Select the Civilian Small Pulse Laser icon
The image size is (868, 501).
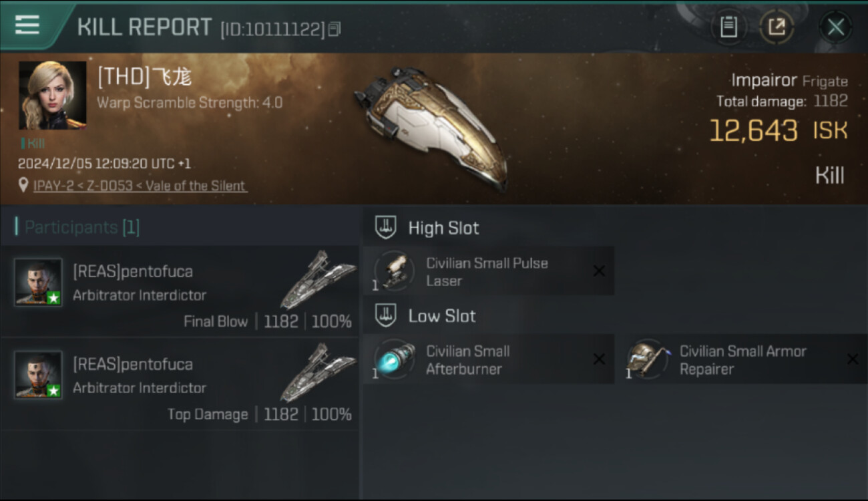[x=395, y=271]
